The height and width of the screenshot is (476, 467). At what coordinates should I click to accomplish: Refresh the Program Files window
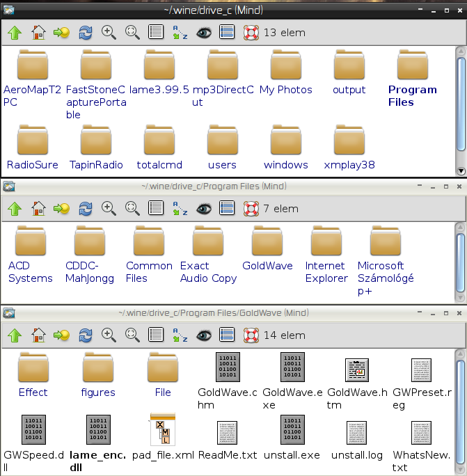[x=86, y=209]
